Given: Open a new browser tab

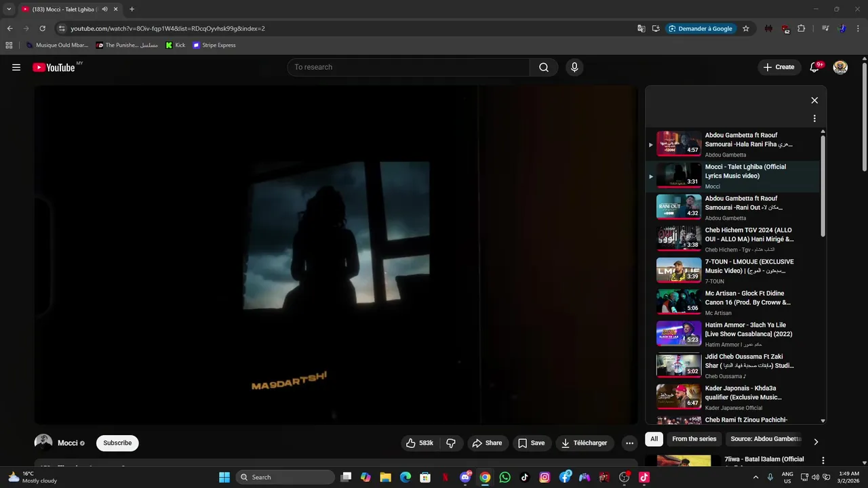Looking at the screenshot, I should coord(132,9).
